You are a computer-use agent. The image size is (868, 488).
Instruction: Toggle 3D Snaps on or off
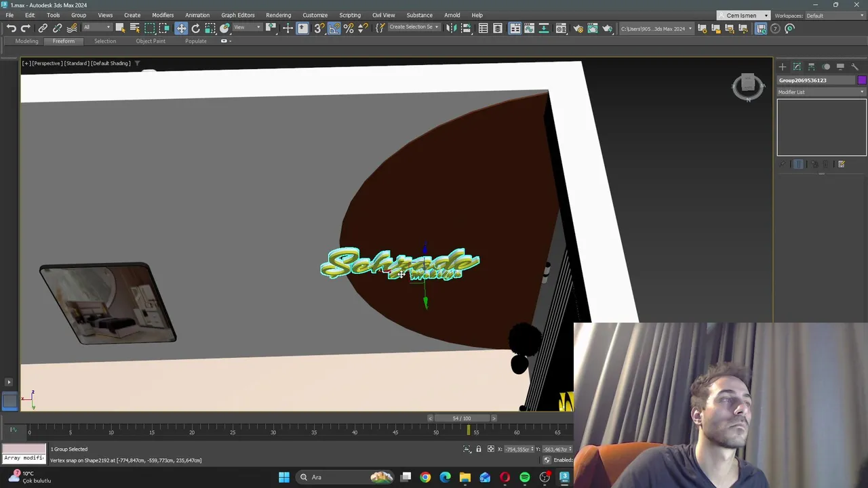click(319, 28)
